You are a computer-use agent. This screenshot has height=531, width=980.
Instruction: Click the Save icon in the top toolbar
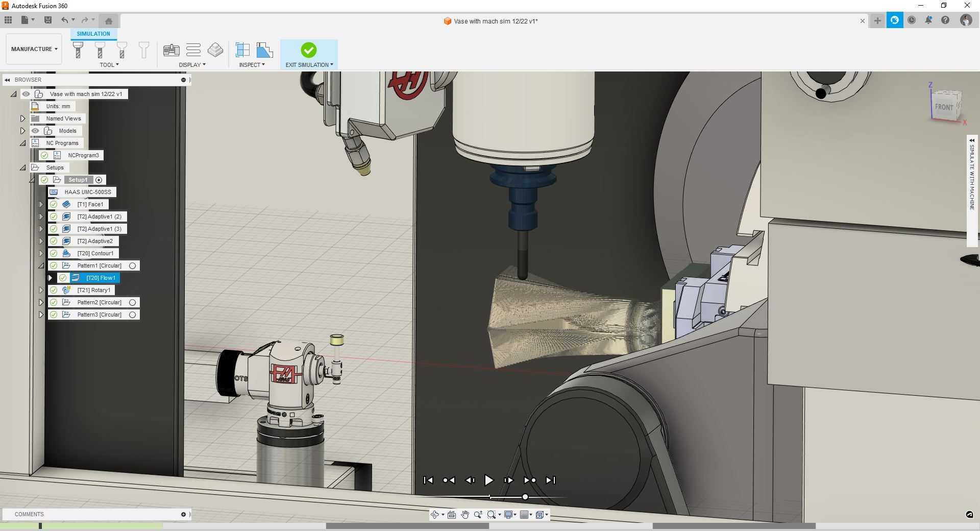[x=48, y=20]
